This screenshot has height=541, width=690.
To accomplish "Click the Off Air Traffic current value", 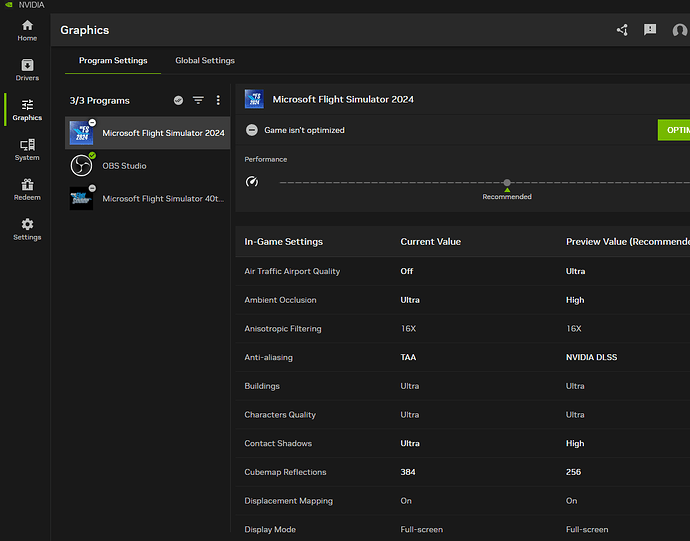I will click(407, 271).
